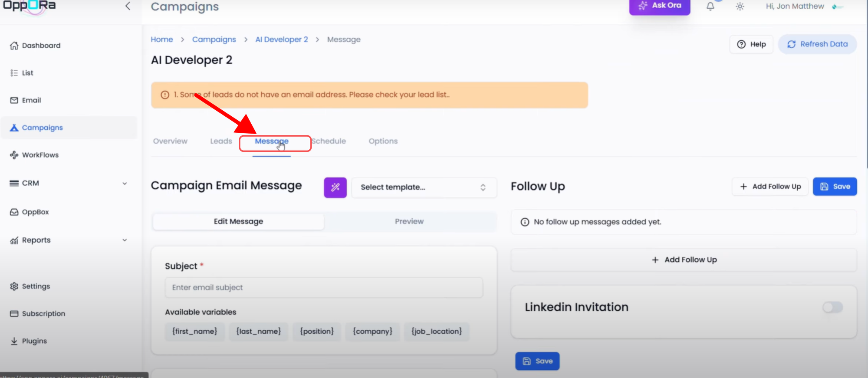
Task: Toggle the light/dark theme sun icon
Action: (740, 7)
